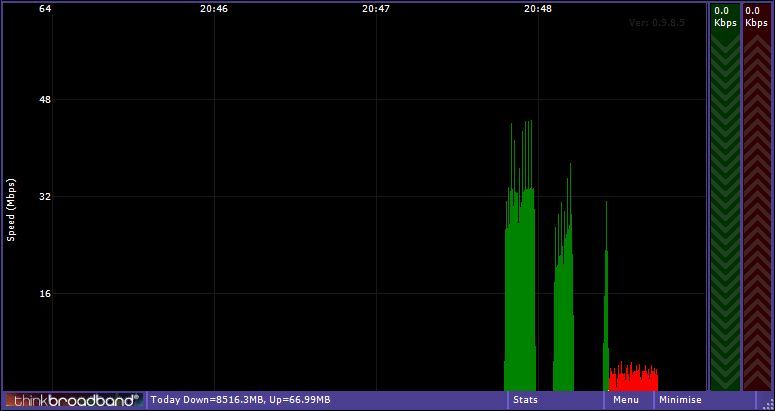The width and height of the screenshot is (775, 411).
Task: Click the 20:48 time label
Action: tap(538, 8)
